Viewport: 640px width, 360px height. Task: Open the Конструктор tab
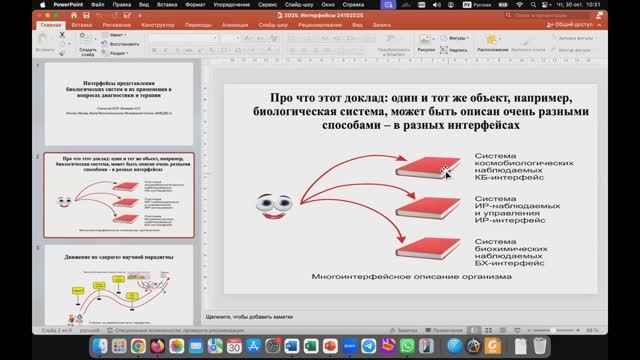click(x=158, y=25)
